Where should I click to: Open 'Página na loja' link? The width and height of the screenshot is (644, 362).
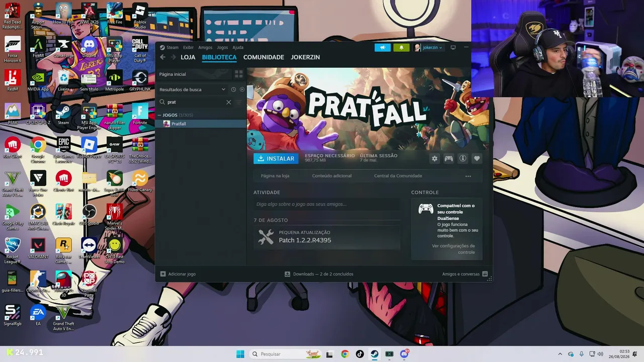(x=275, y=176)
